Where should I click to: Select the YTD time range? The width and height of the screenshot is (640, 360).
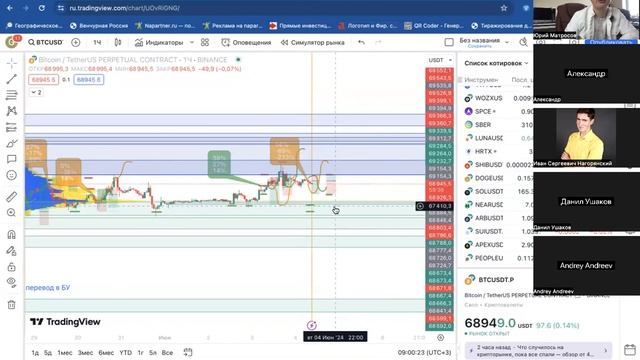click(x=125, y=353)
